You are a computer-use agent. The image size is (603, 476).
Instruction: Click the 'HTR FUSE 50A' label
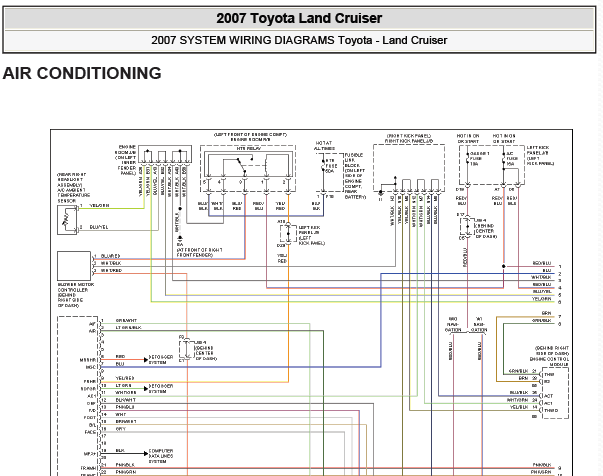331,166
